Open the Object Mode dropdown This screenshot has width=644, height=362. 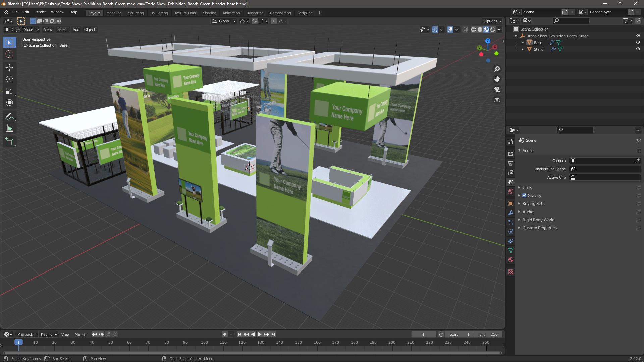point(22,29)
